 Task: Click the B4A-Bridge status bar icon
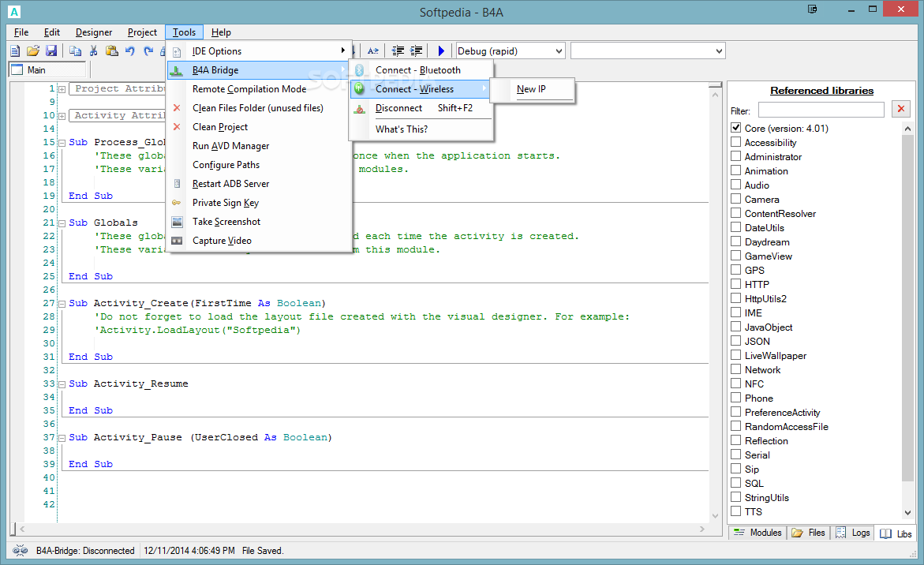click(20, 550)
